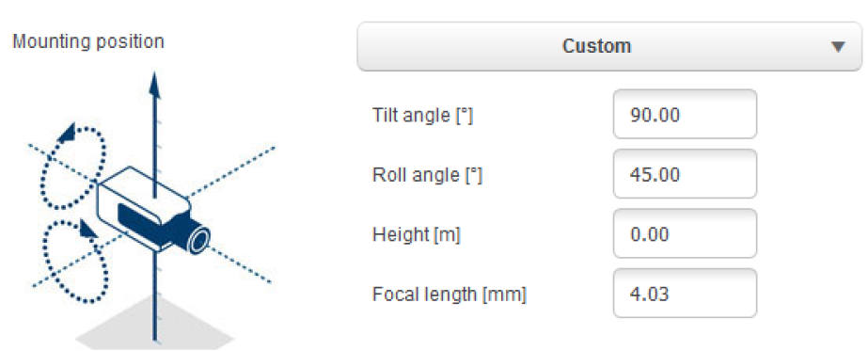Click the dropdown arrow beside Custom

pos(838,47)
